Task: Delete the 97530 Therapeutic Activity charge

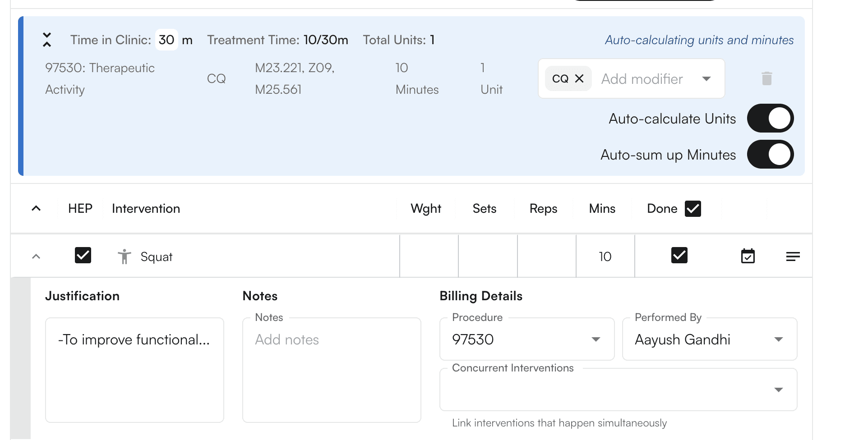Action: click(766, 78)
